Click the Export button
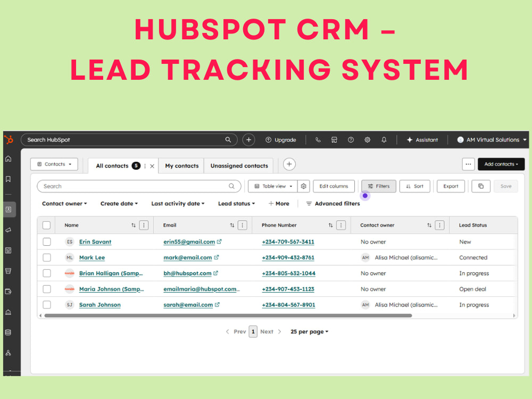Image resolution: width=532 pixels, height=399 pixels. 451,186
